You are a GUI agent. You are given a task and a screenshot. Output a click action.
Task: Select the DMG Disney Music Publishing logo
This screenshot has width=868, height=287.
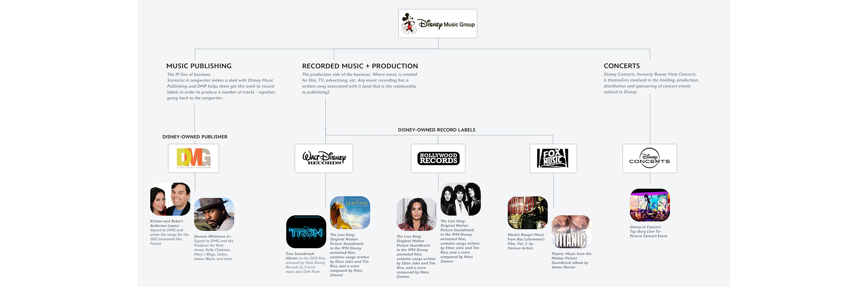click(194, 158)
